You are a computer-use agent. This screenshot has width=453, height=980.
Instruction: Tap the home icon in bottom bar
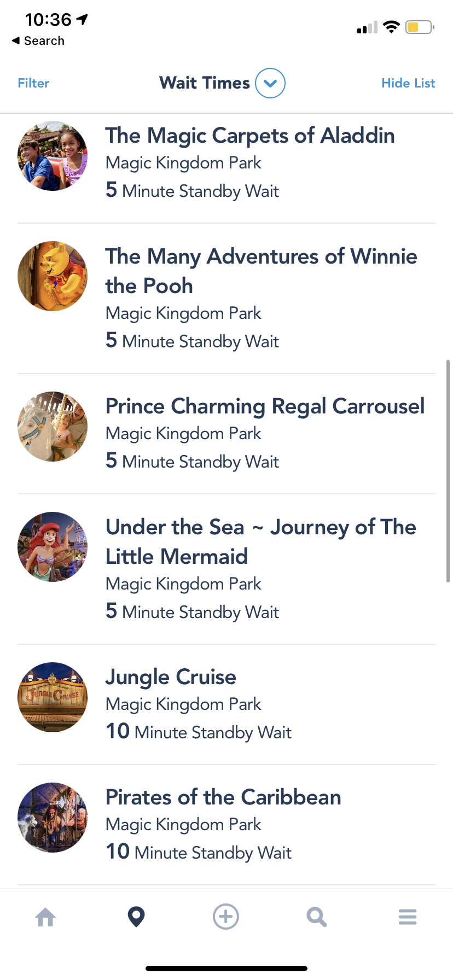45,917
